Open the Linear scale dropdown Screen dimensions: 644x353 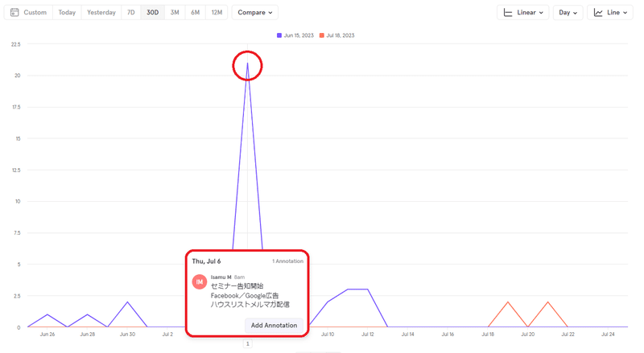pyautogui.click(x=522, y=12)
